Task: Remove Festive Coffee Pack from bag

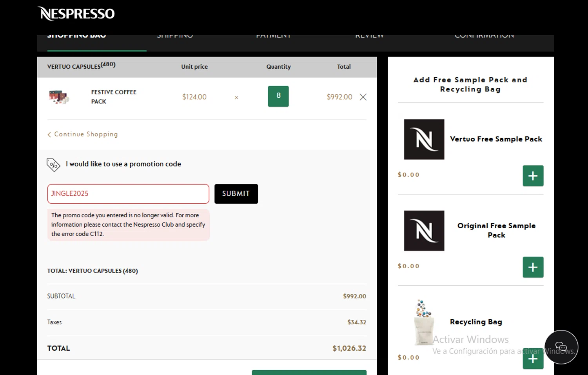Action: (363, 97)
